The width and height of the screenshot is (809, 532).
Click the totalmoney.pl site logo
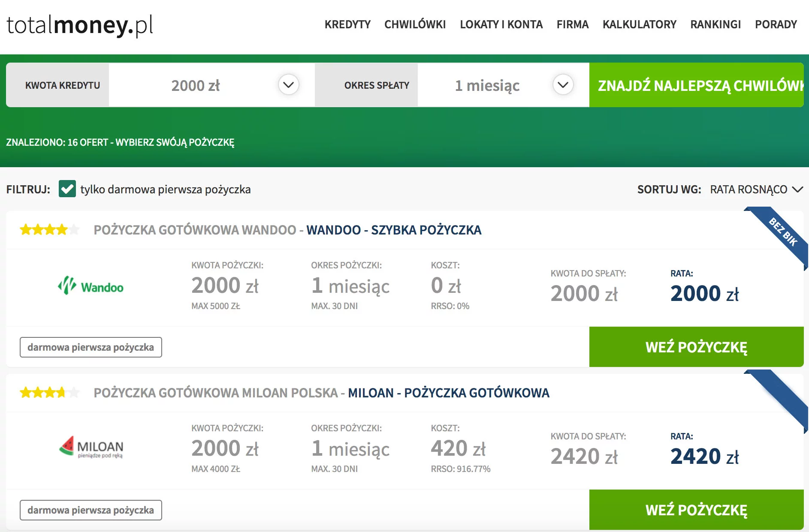[80, 25]
